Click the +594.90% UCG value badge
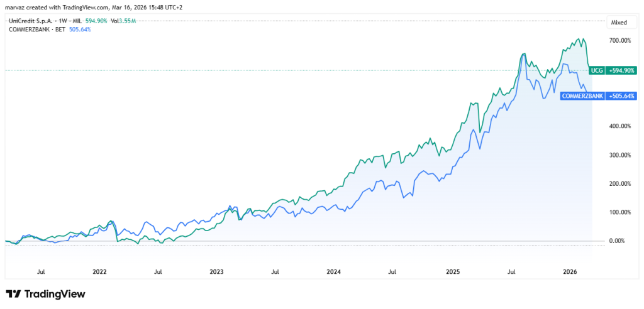644x309 pixels. pyautogui.click(x=621, y=71)
